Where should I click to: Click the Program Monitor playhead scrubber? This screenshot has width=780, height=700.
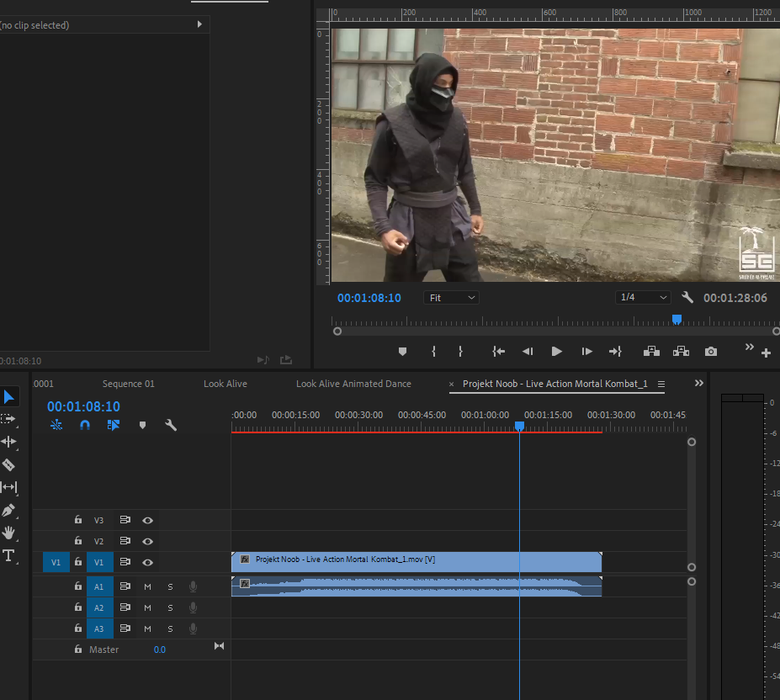point(677,320)
